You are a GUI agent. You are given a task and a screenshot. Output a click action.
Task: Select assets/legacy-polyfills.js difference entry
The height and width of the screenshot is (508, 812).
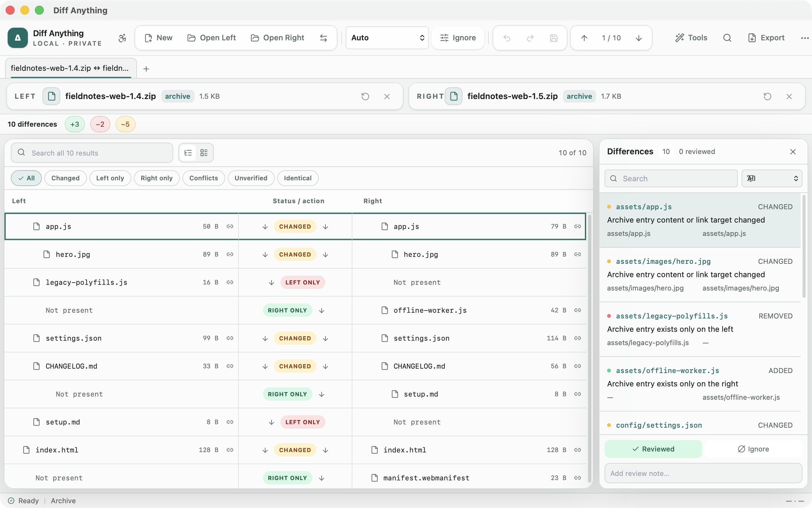click(x=700, y=329)
